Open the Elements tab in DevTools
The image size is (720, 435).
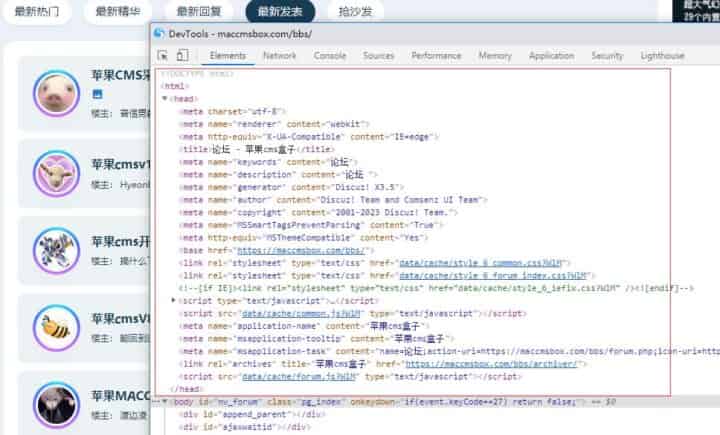click(x=228, y=56)
